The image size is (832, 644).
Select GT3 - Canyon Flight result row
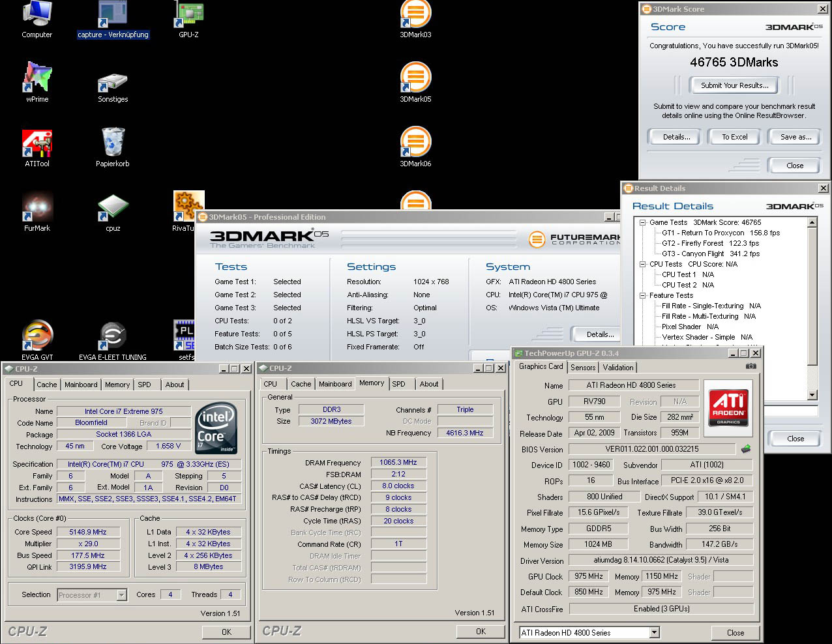point(710,254)
